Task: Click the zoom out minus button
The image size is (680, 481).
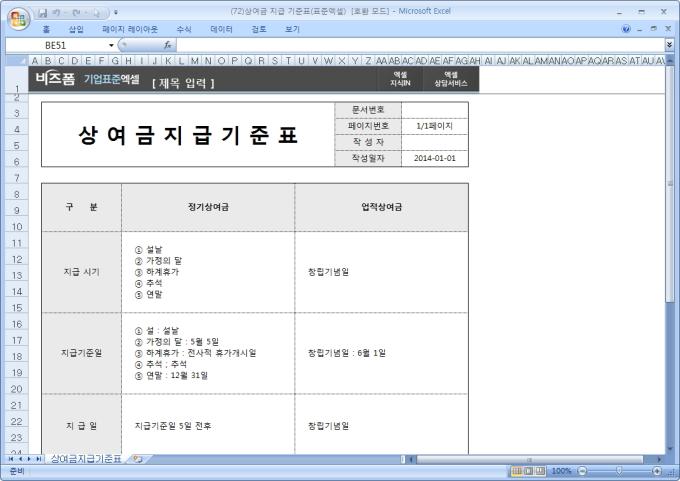Action: (x=582, y=471)
